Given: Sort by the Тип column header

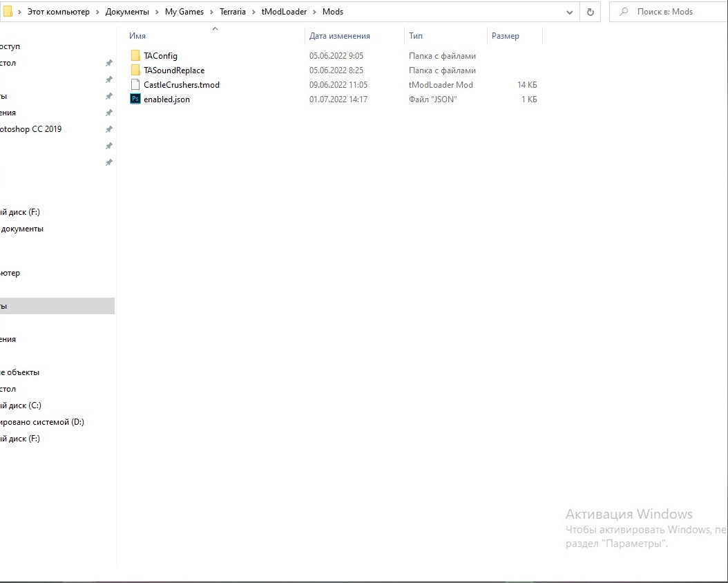Looking at the screenshot, I should tap(416, 36).
